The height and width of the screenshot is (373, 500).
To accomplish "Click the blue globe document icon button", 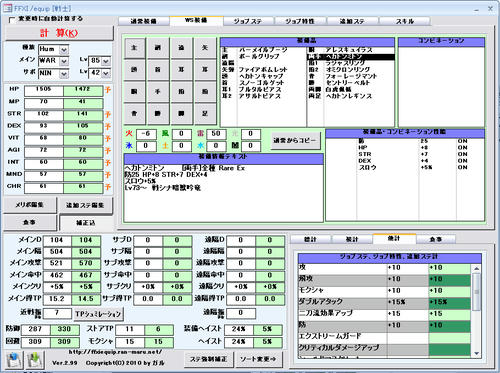I will tap(13, 360).
